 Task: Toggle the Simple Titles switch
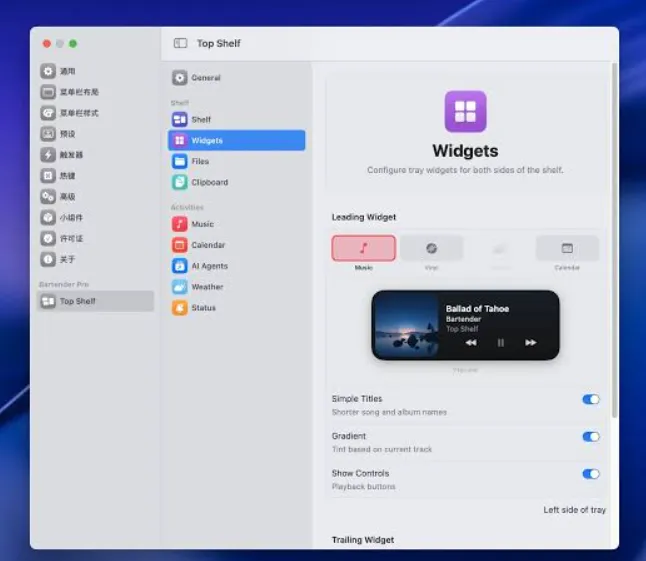click(591, 399)
